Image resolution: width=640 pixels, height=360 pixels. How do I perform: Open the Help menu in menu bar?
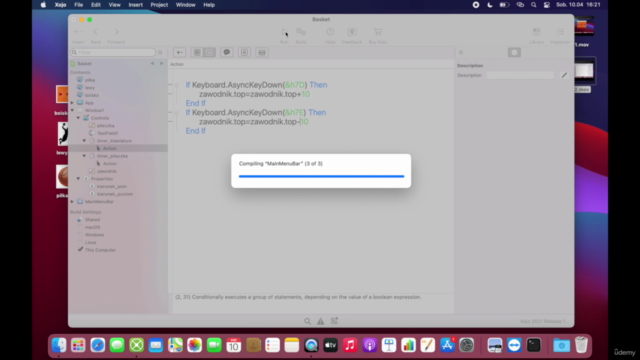pos(209,5)
